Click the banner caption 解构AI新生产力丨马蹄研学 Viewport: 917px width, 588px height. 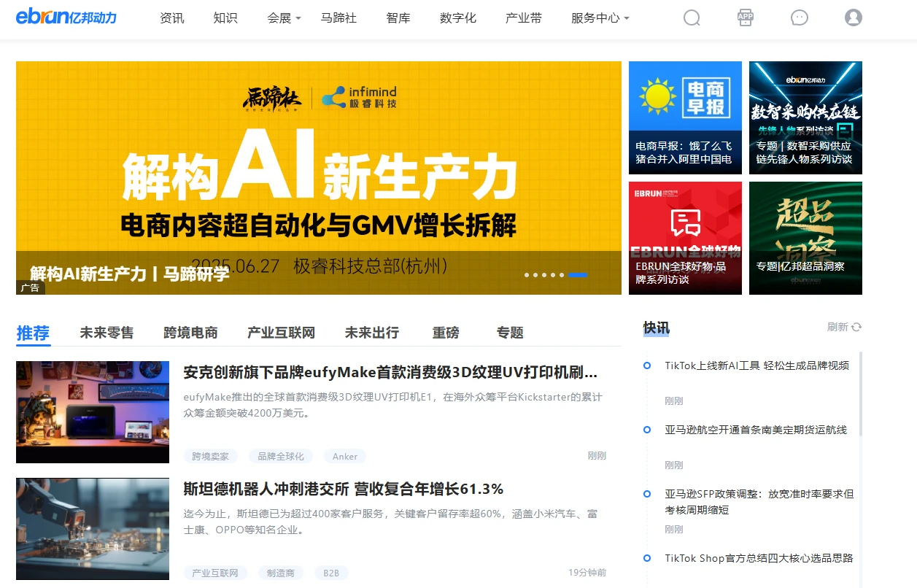click(130, 274)
